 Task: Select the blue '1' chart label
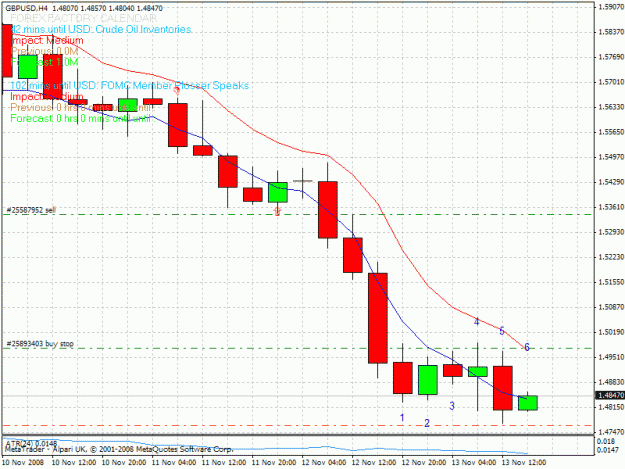(x=402, y=418)
